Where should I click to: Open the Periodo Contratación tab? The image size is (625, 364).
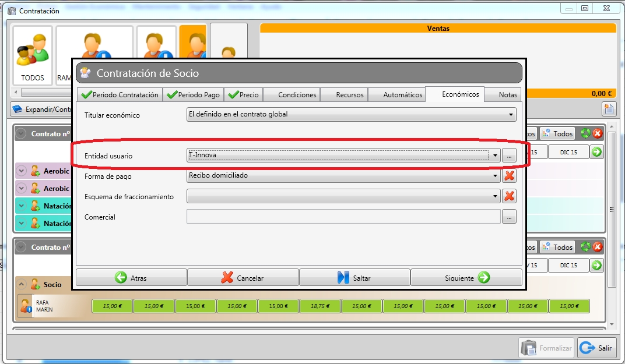point(120,95)
